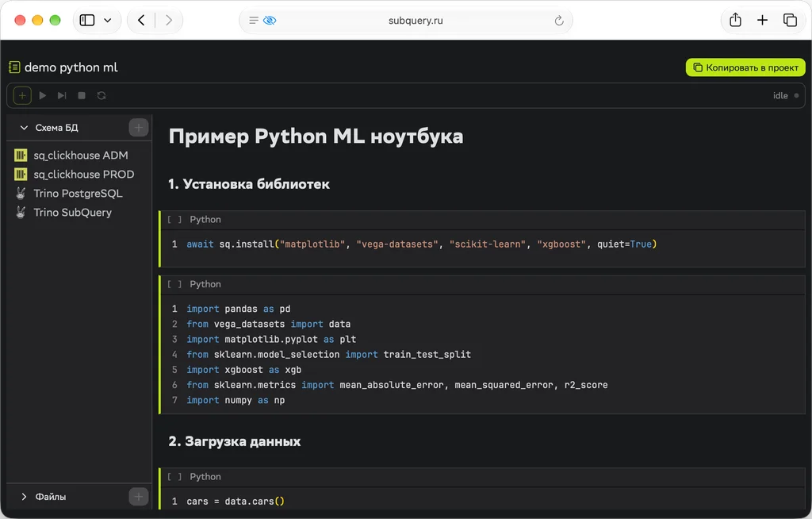Click the Python label of the imports cell
The width and height of the screenshot is (812, 519).
pyautogui.click(x=205, y=284)
